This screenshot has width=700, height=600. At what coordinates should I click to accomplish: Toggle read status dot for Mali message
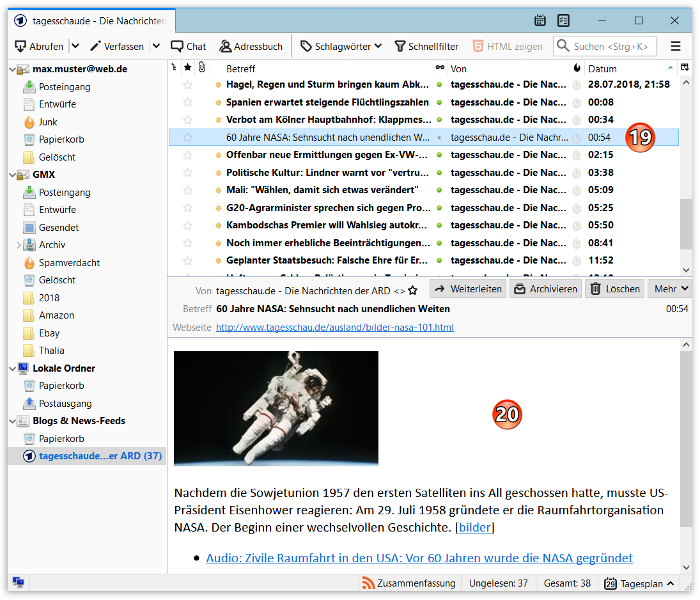(439, 190)
